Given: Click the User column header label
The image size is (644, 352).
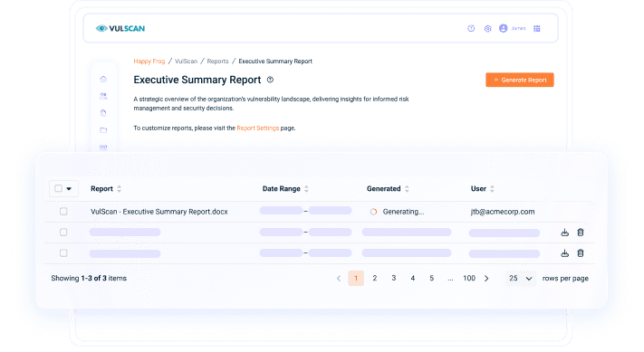Looking at the screenshot, I should [x=478, y=189].
